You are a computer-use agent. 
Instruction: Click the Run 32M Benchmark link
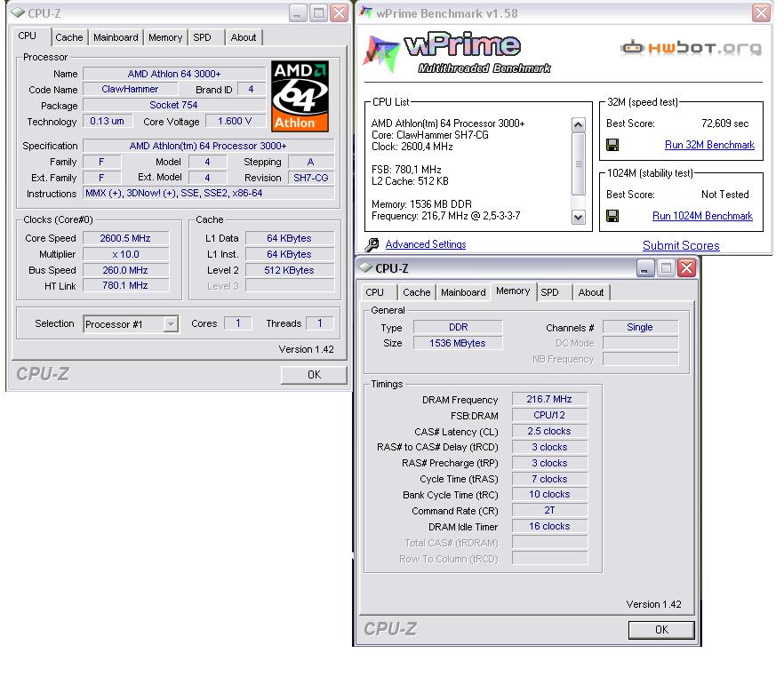pos(709,145)
